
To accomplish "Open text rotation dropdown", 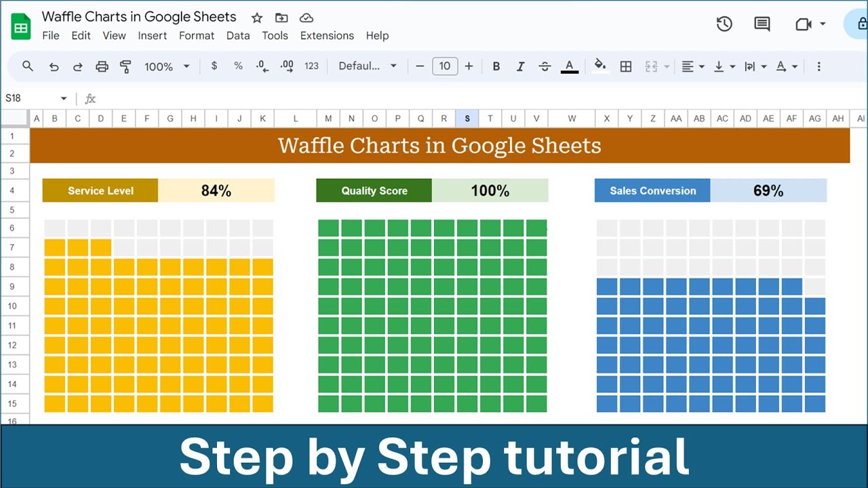I will 787,66.
